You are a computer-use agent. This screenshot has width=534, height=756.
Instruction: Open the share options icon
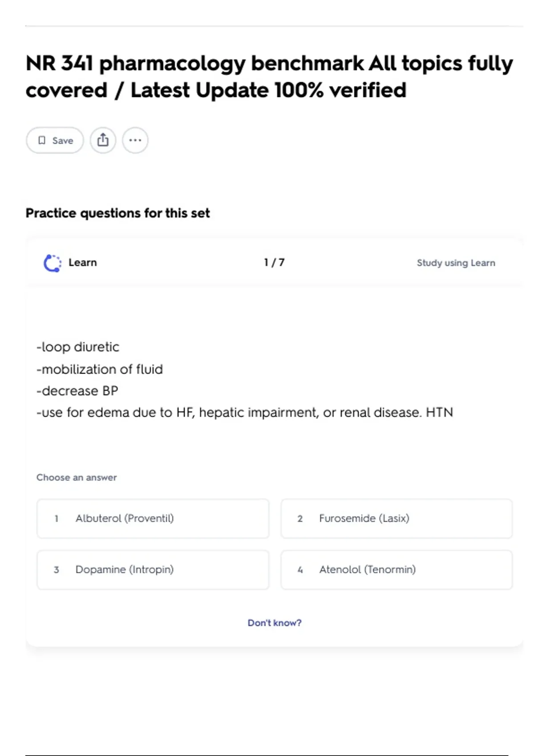[103, 141]
